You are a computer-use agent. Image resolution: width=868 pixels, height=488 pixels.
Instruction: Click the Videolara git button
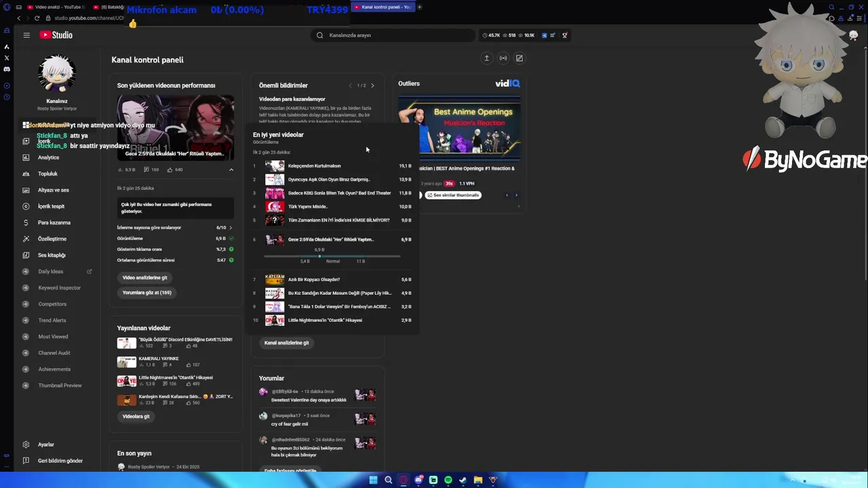coord(136,416)
